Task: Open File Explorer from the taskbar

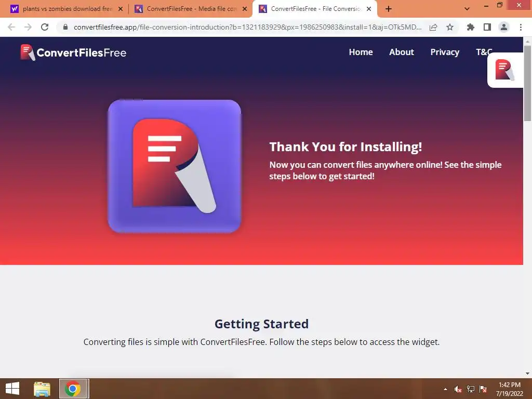Action: pyautogui.click(x=42, y=389)
